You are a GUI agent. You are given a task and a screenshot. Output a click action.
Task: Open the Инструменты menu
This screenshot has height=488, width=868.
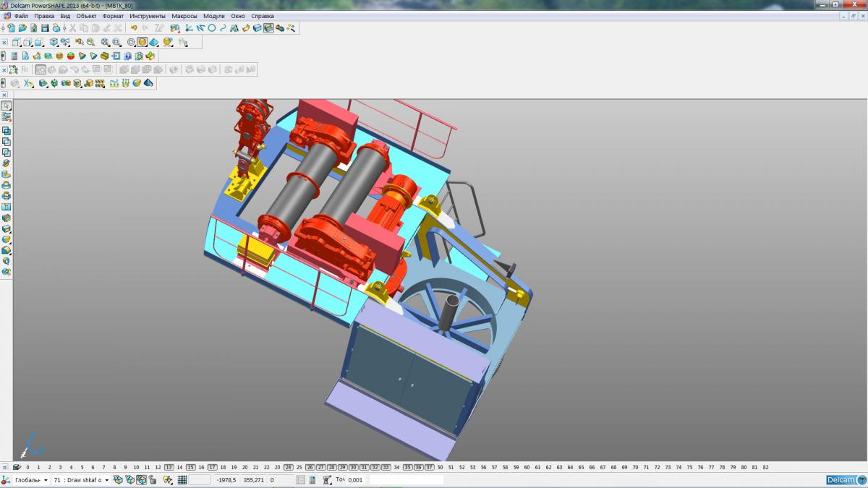tap(148, 16)
